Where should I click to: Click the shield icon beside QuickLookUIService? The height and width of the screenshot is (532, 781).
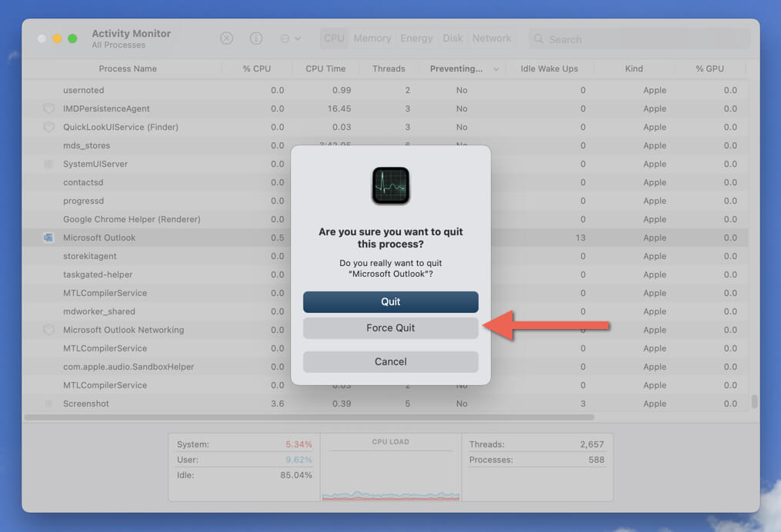click(x=48, y=127)
